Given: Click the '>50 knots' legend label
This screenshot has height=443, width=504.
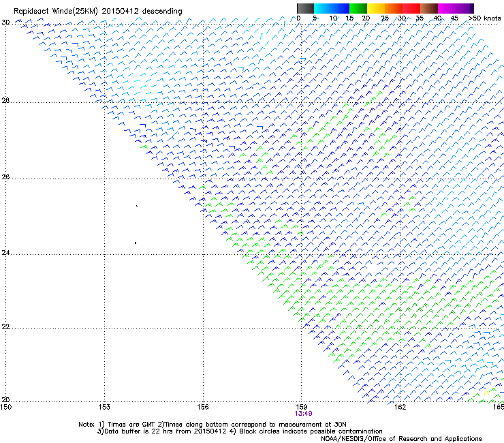Looking at the screenshot, I should pos(484,18).
